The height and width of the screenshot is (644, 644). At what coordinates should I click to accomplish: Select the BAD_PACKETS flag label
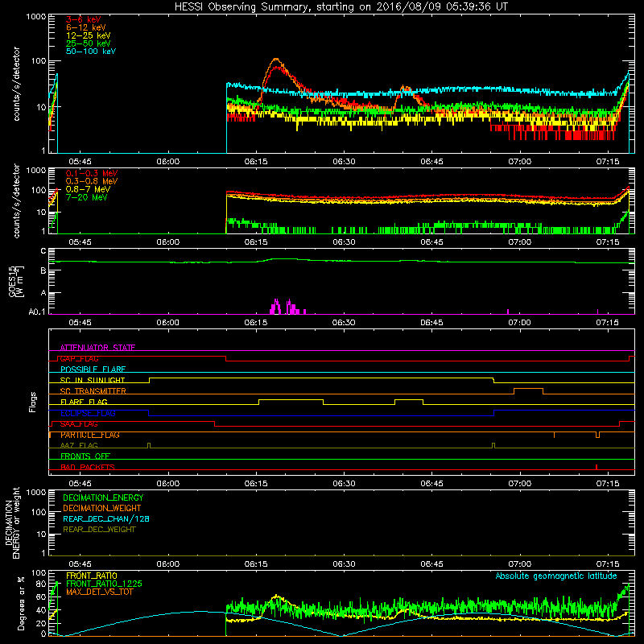(x=88, y=467)
